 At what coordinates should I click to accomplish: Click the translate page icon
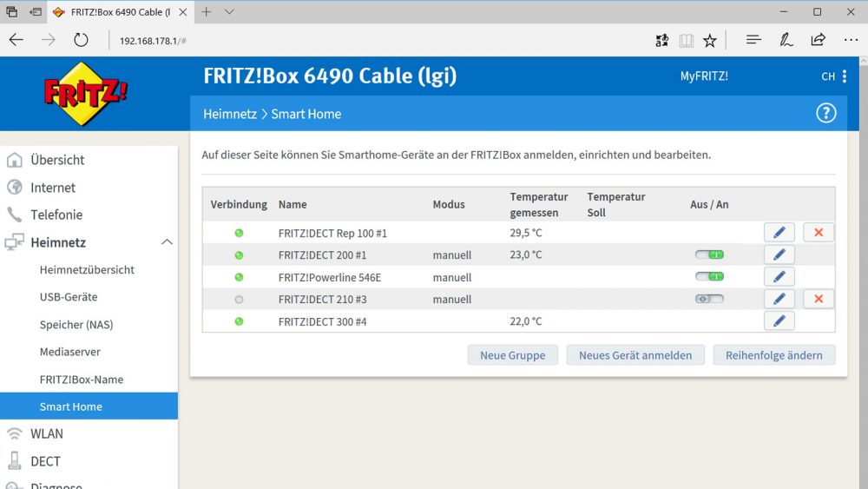[662, 40]
